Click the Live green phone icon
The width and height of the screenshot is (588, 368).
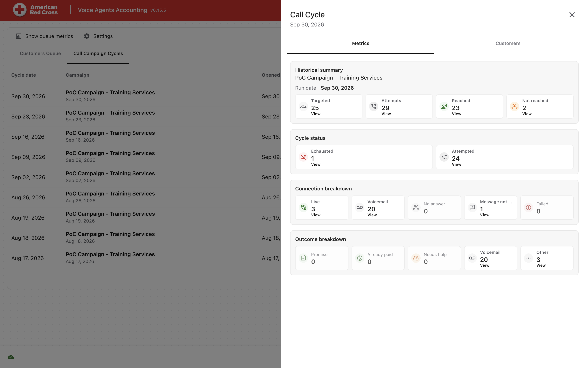point(303,208)
